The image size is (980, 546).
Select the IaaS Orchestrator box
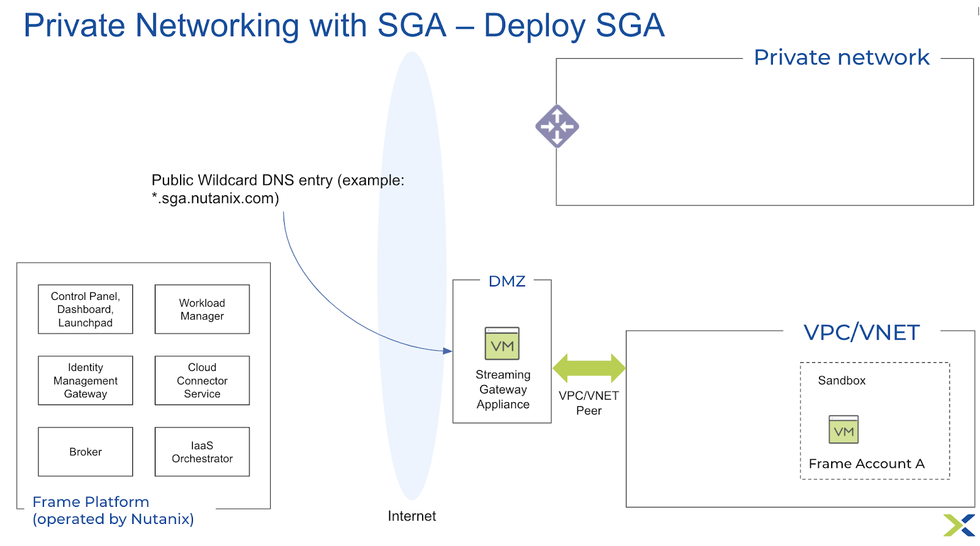click(202, 452)
